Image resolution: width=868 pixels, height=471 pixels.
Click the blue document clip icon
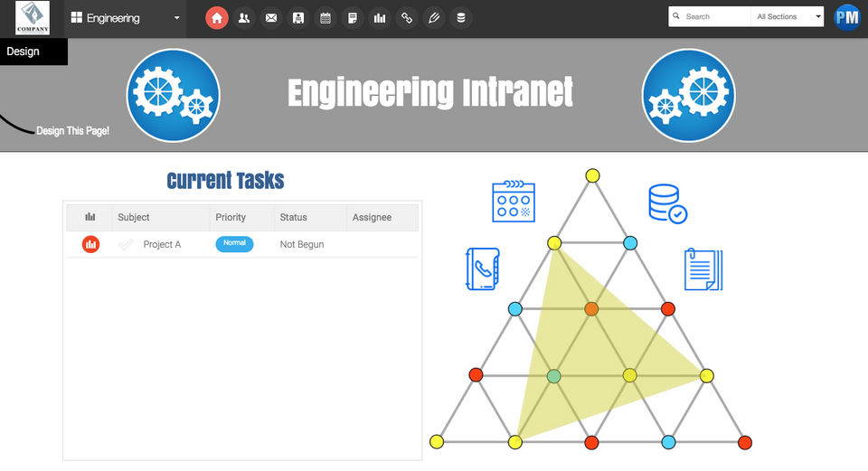coord(703,269)
